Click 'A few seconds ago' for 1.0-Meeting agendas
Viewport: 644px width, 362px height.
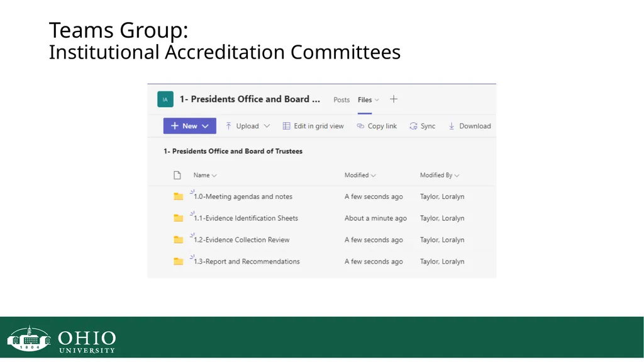click(x=374, y=196)
